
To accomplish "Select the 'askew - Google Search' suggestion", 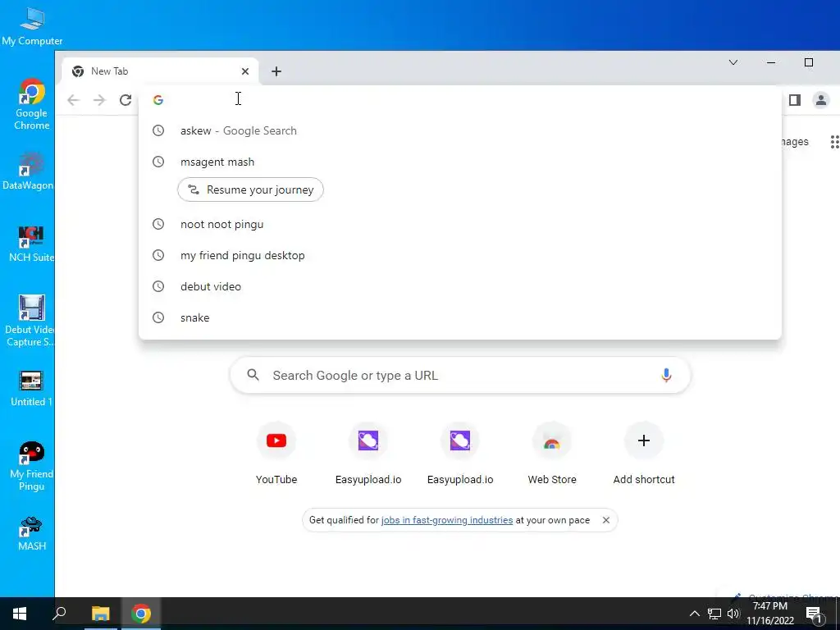I will click(x=459, y=130).
